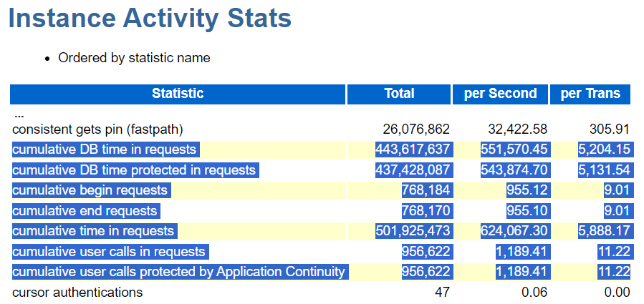Select the 'cumulative begin requests' statistic name

click(90, 190)
